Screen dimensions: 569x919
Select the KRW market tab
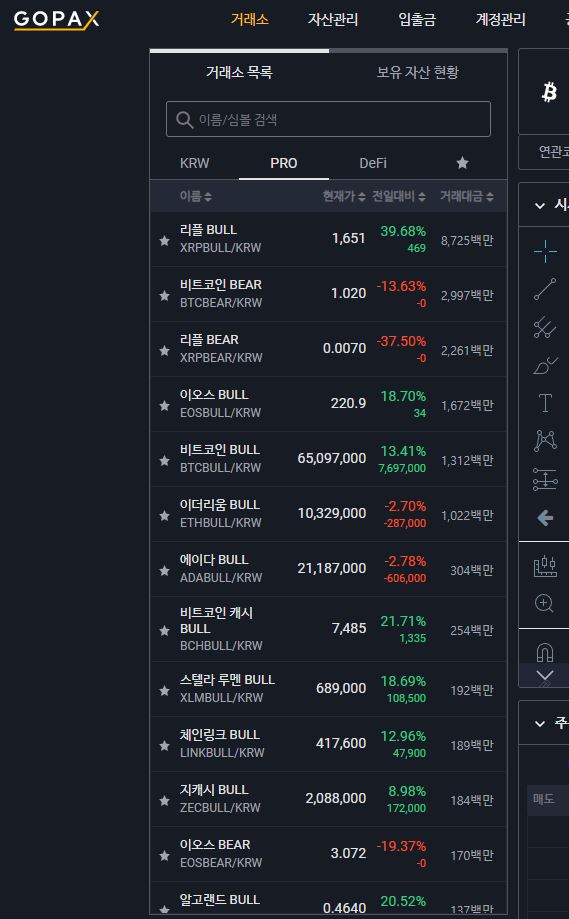click(195, 163)
